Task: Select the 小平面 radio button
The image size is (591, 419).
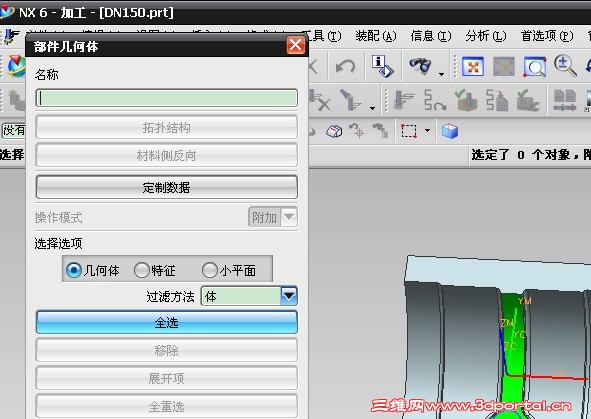Action: pyautogui.click(x=210, y=270)
